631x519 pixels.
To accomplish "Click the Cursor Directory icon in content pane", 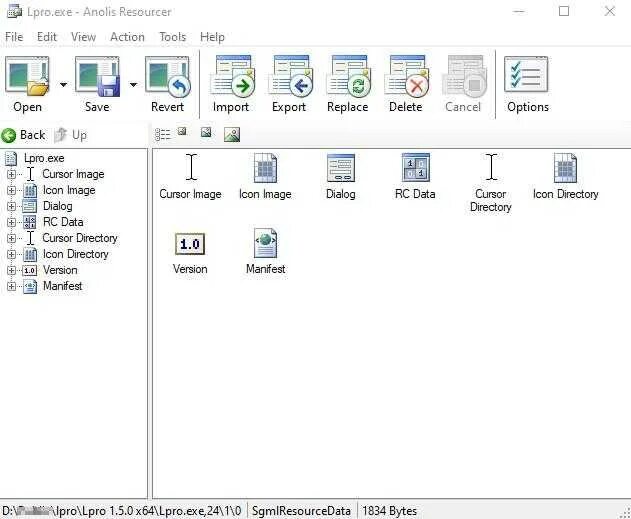I will (x=491, y=167).
